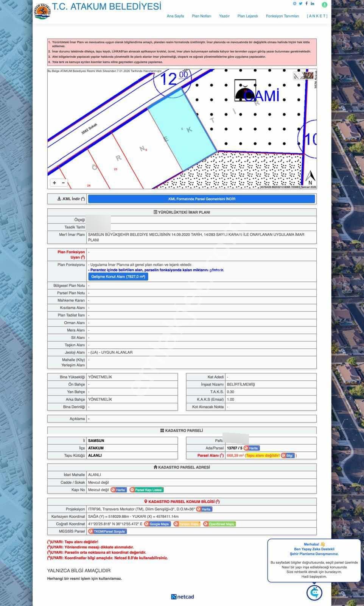Click the K.A.K.S (Emsal) value 1.00
Image resolution: width=364 pixels, height=606 pixels.
230,400
